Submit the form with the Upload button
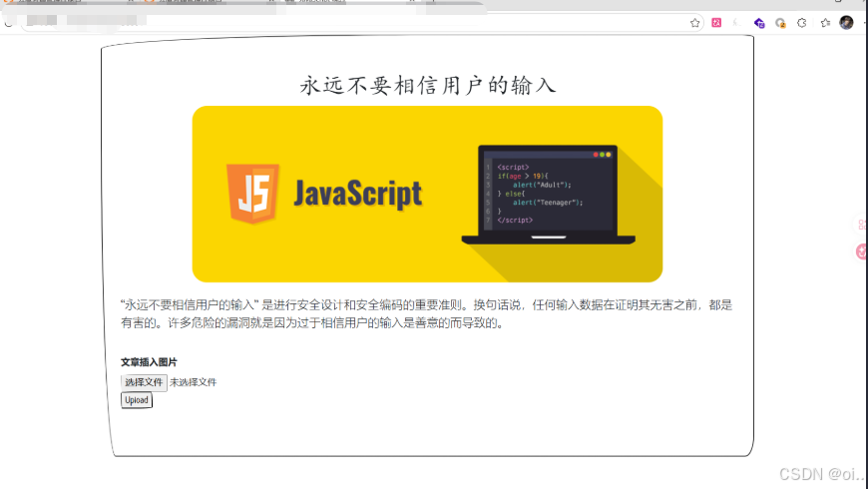The width and height of the screenshot is (868, 489). [136, 400]
